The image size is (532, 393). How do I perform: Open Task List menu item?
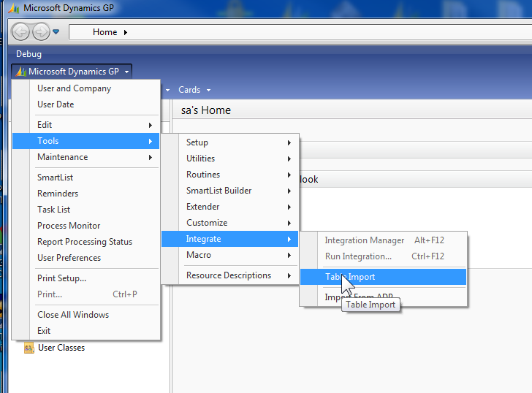[x=85, y=210]
